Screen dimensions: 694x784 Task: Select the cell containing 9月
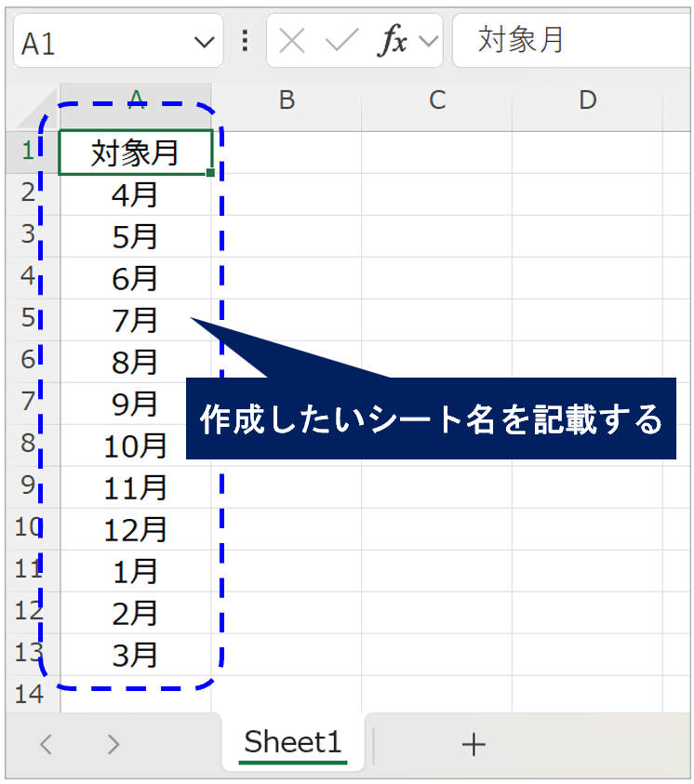coord(136,404)
